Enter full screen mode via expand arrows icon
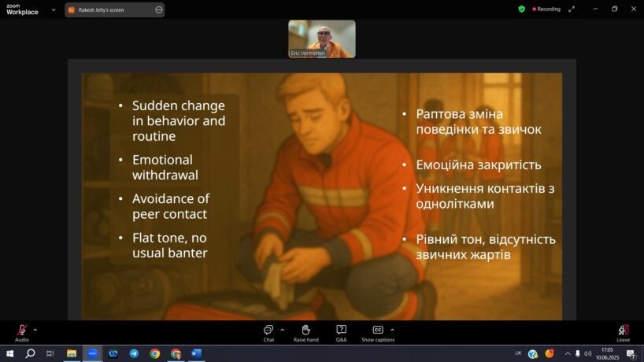The image size is (644, 362). pos(574,9)
